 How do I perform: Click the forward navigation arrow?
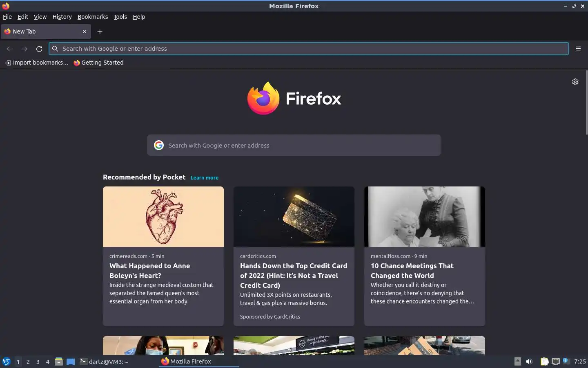[x=24, y=49]
